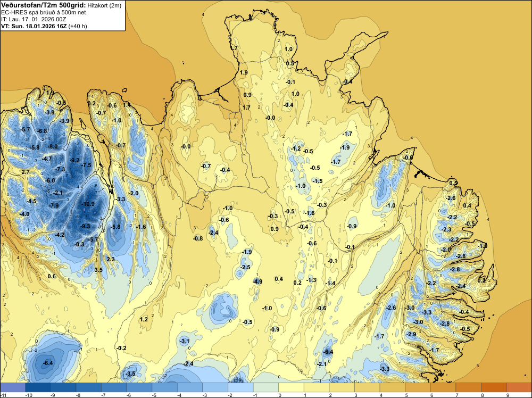Click the '-1.5' temperature label
The image size is (532, 398).
pos(318,181)
